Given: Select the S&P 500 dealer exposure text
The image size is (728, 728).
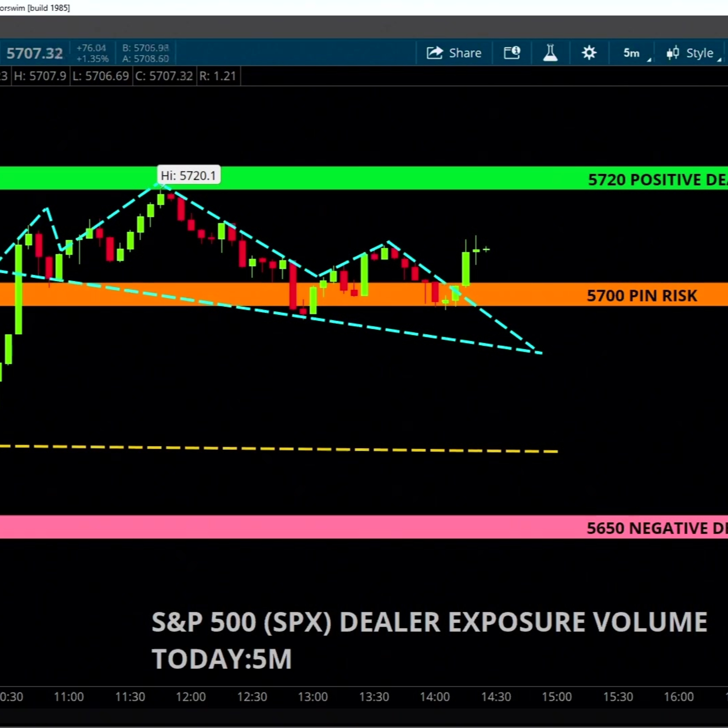Looking at the screenshot, I should (x=429, y=640).
